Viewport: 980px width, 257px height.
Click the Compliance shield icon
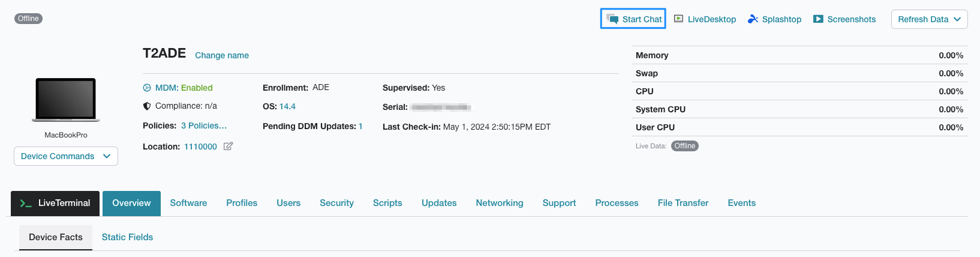(147, 106)
